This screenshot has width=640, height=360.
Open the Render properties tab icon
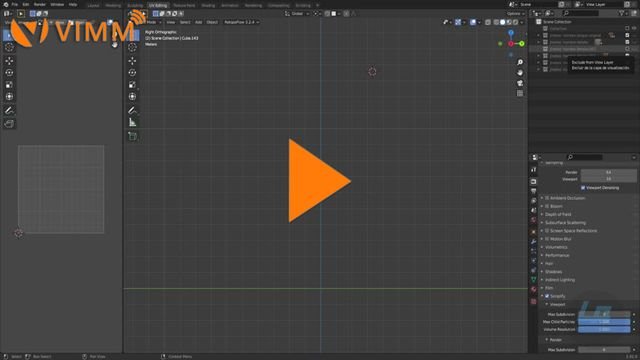coord(533,182)
